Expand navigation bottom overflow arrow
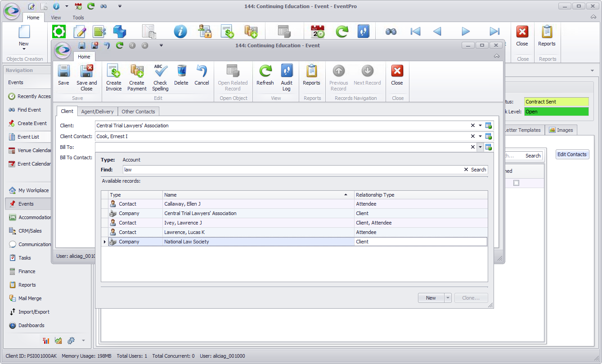The height and width of the screenshot is (364, 602). click(83, 341)
